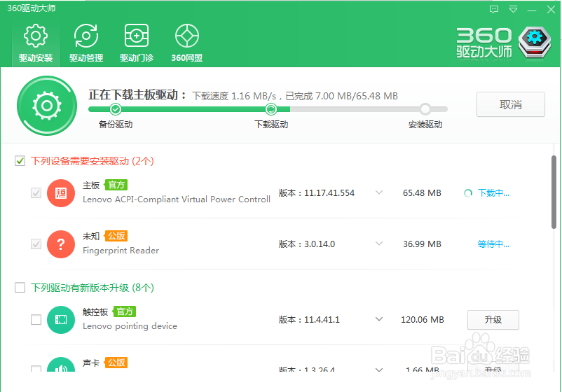Click 官方 badge next to 主板
Screen dimensions: 562x392
(x=116, y=185)
